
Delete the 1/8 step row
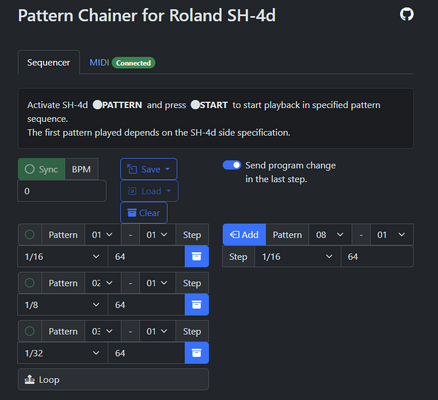tap(197, 305)
